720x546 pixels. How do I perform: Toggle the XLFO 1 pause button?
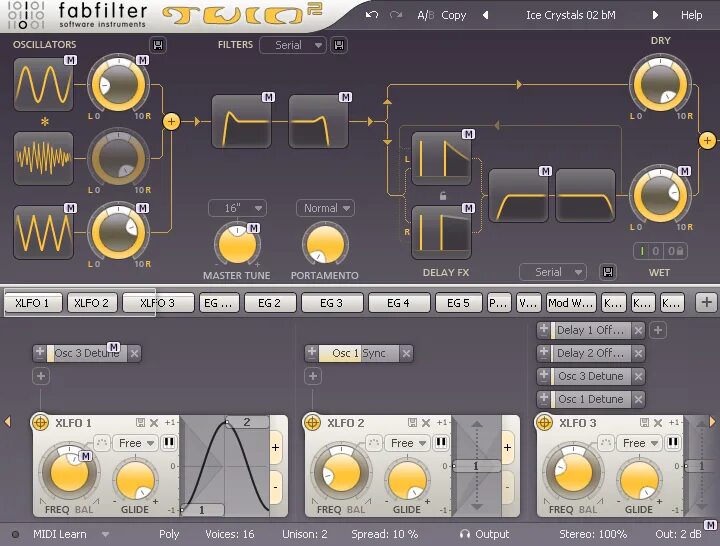[x=169, y=443]
